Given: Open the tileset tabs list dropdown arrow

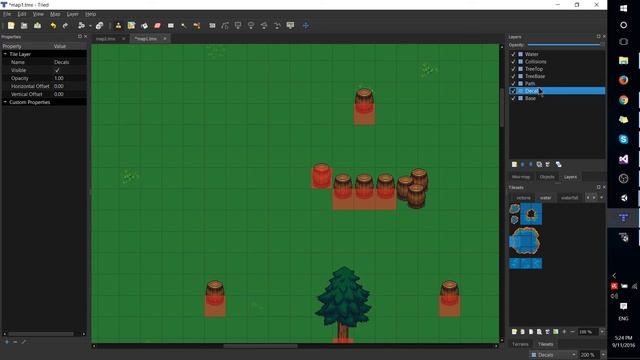Looking at the screenshot, I should click(x=601, y=198).
